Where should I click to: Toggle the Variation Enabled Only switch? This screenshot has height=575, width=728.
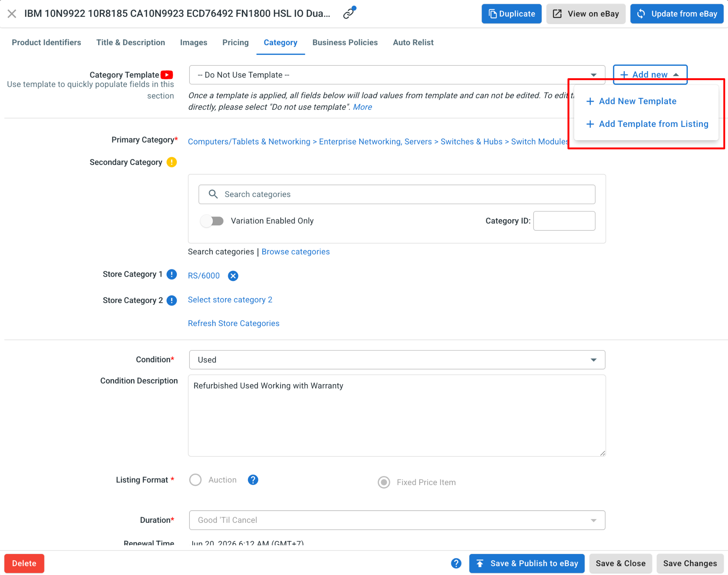tap(212, 221)
